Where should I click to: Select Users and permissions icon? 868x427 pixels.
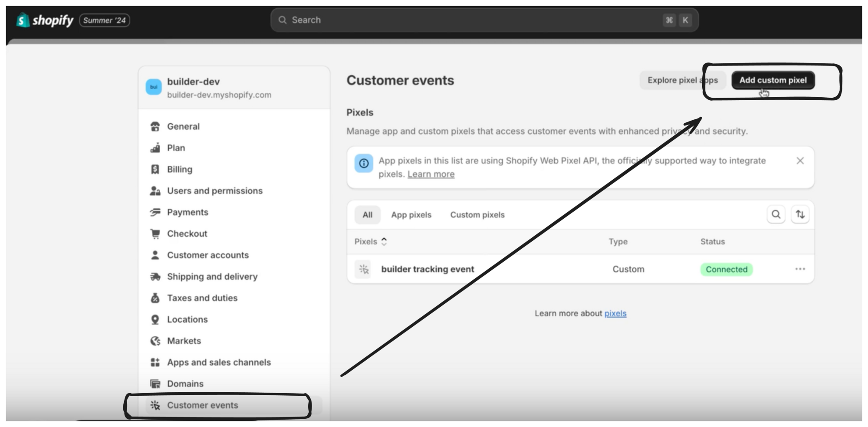click(x=155, y=191)
